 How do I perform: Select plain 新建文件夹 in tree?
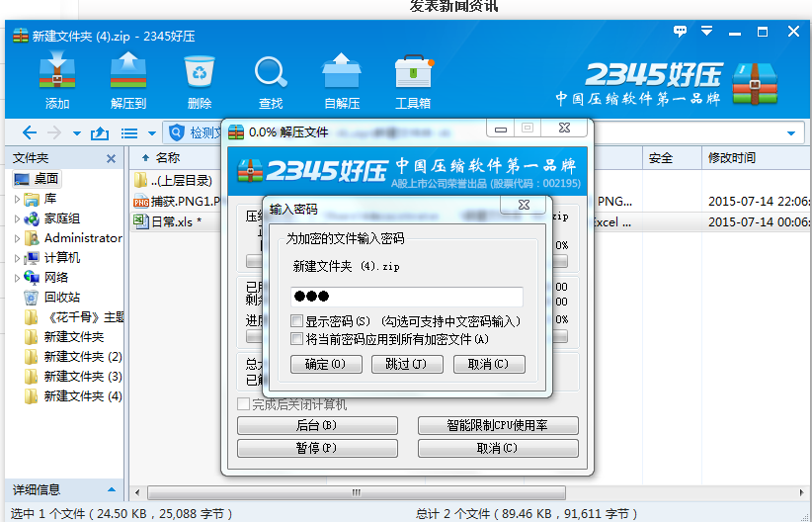tap(64, 337)
